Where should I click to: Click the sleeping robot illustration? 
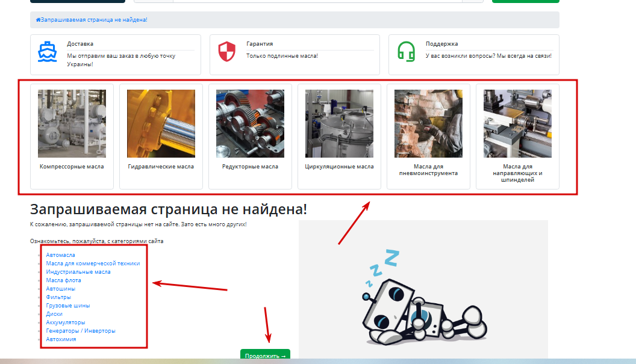click(423, 297)
